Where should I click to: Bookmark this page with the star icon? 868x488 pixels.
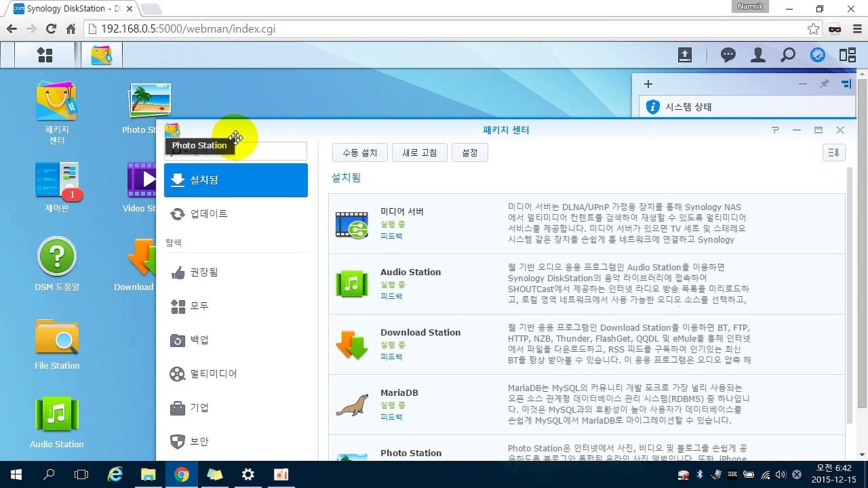[x=813, y=29]
